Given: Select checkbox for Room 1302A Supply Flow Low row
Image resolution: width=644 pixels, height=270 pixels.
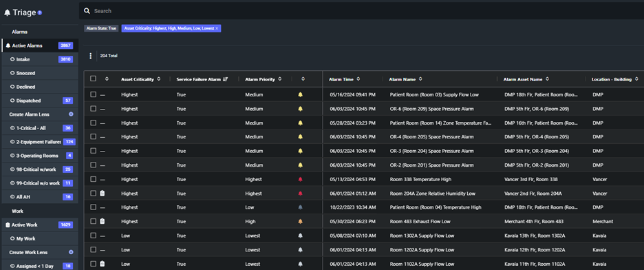Looking at the screenshot, I should [x=94, y=236].
